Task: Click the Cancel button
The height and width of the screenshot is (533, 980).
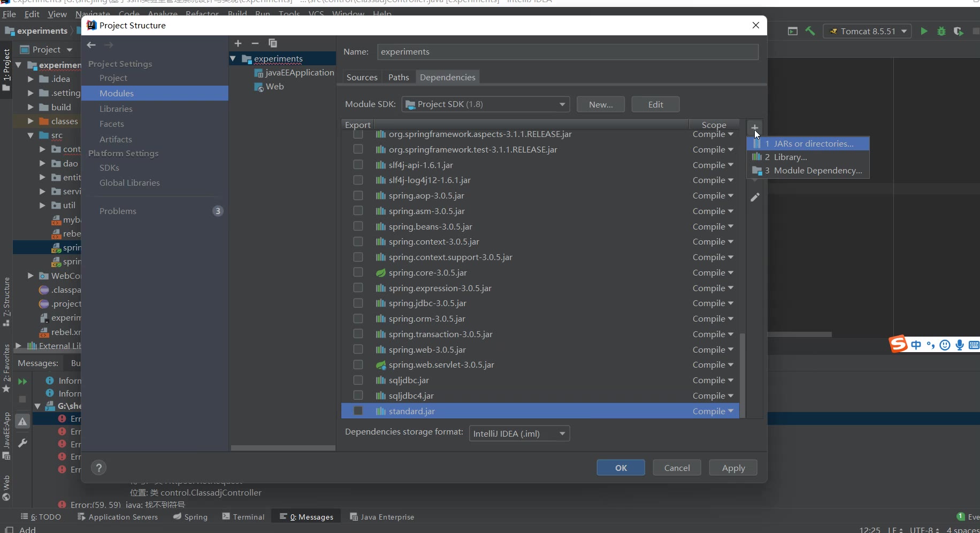Action: (677, 468)
